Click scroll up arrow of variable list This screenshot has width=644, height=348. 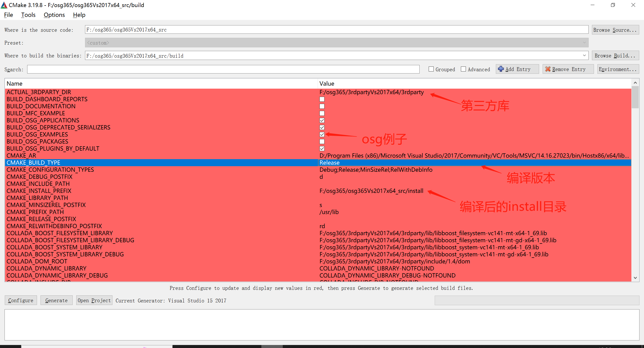[635, 83]
